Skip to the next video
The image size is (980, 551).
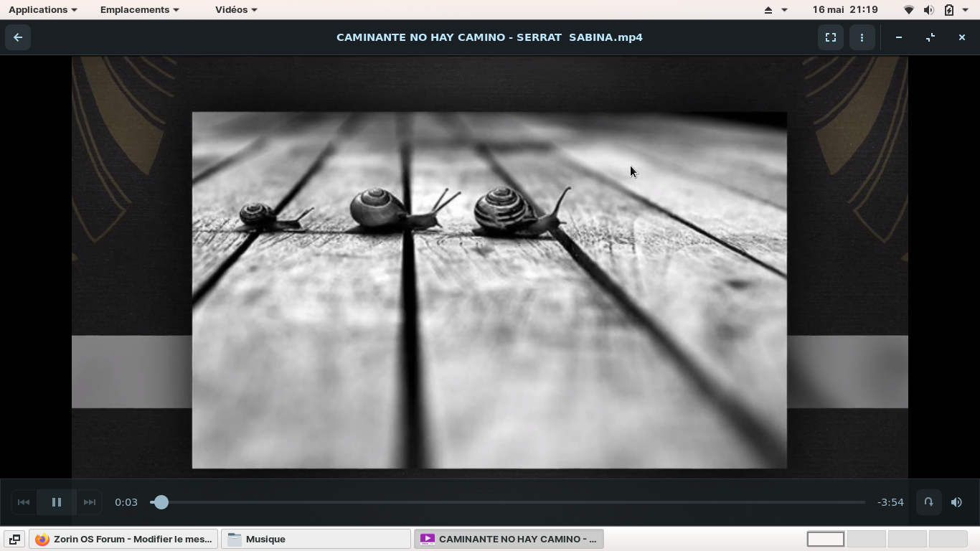click(90, 502)
